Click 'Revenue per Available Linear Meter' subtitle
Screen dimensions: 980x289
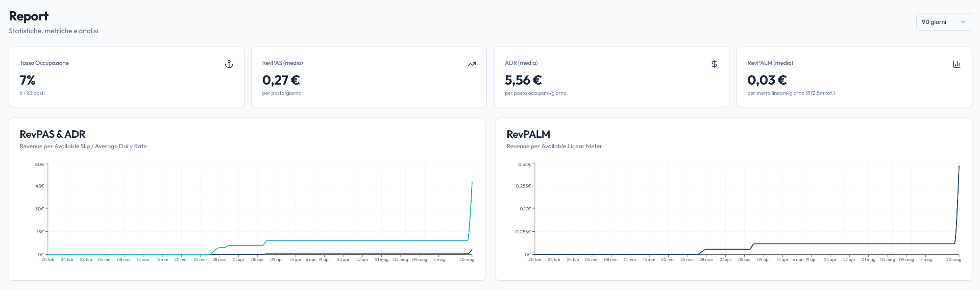click(x=554, y=146)
